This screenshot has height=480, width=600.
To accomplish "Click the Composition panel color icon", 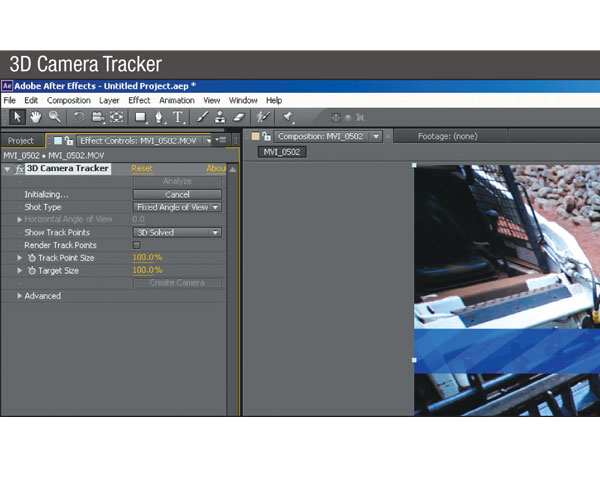I will [x=255, y=136].
